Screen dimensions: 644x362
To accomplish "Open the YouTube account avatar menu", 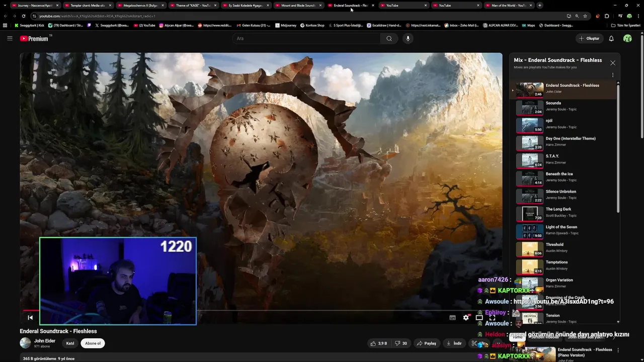I will [627, 38].
